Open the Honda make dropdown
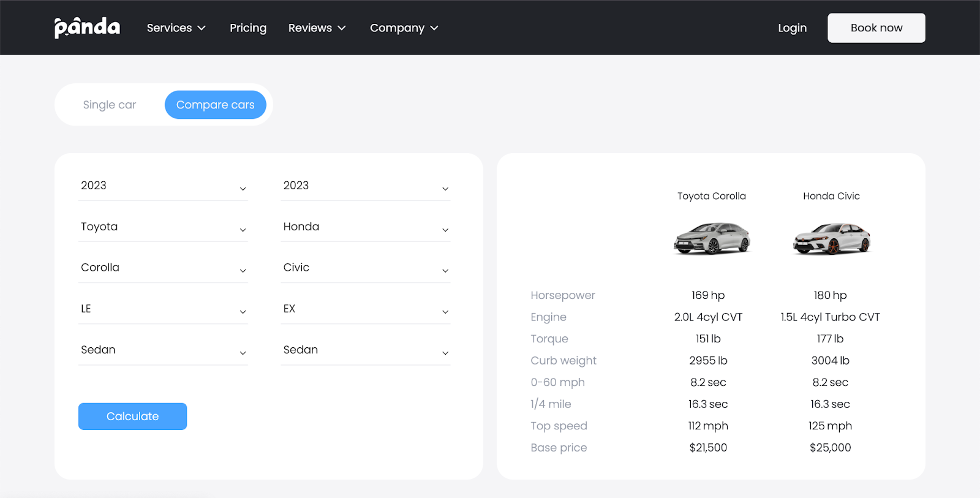The height and width of the screenshot is (498, 980). pyautogui.click(x=366, y=227)
